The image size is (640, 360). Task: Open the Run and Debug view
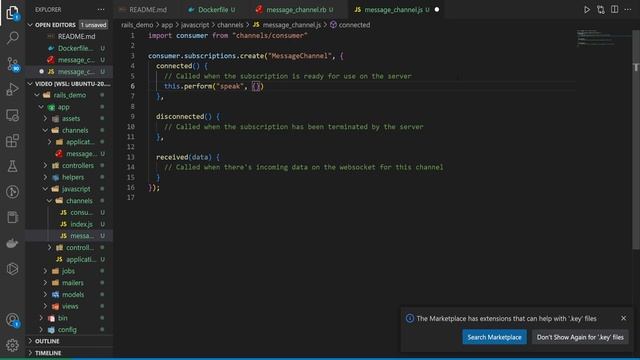13,89
